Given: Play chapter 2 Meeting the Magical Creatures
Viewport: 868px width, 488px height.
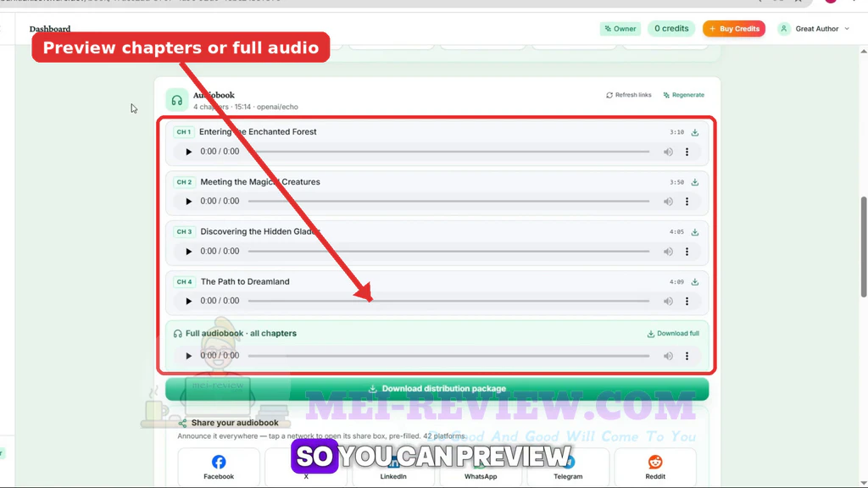Looking at the screenshot, I should [x=188, y=202].
